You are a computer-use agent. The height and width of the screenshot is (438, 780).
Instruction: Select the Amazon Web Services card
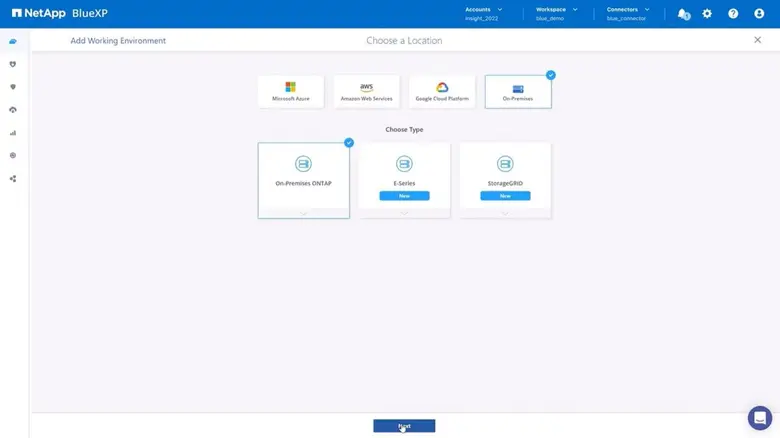tap(366, 91)
